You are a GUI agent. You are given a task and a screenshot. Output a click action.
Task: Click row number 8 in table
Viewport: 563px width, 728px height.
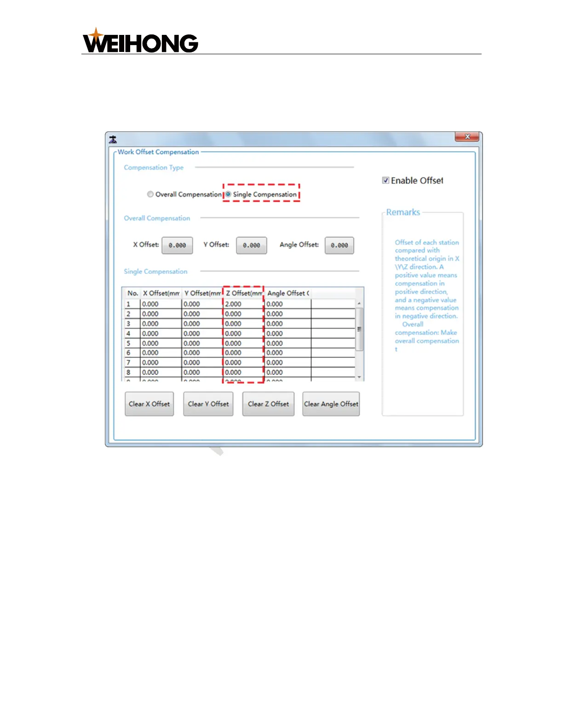(132, 372)
